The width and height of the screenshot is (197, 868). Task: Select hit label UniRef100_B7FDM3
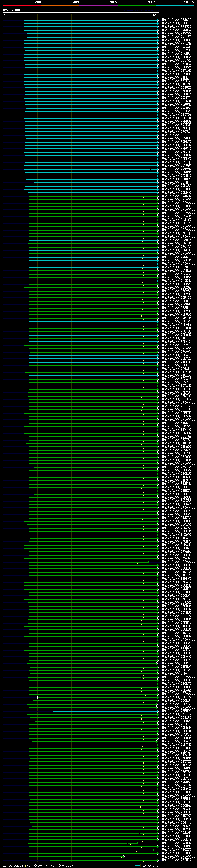pyautogui.click(x=177, y=846)
